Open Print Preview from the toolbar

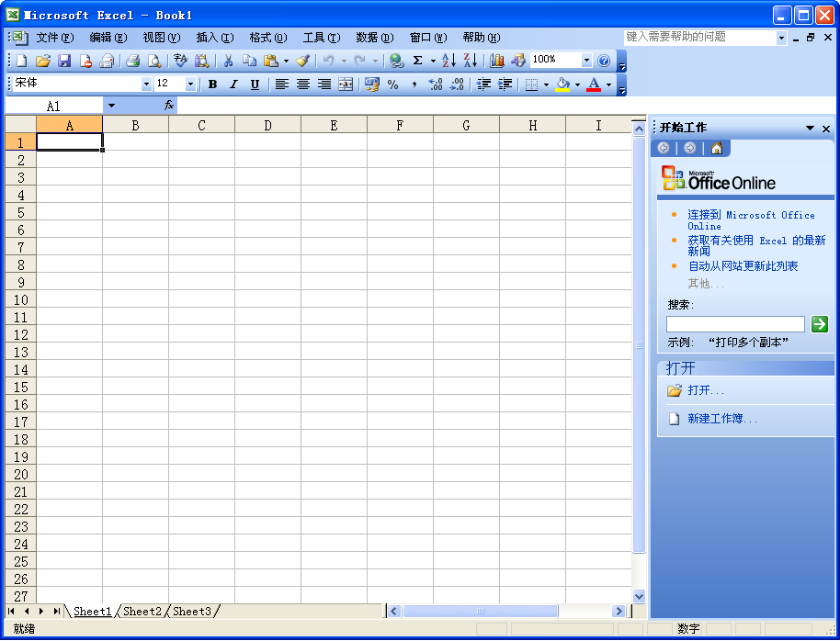tap(154, 61)
